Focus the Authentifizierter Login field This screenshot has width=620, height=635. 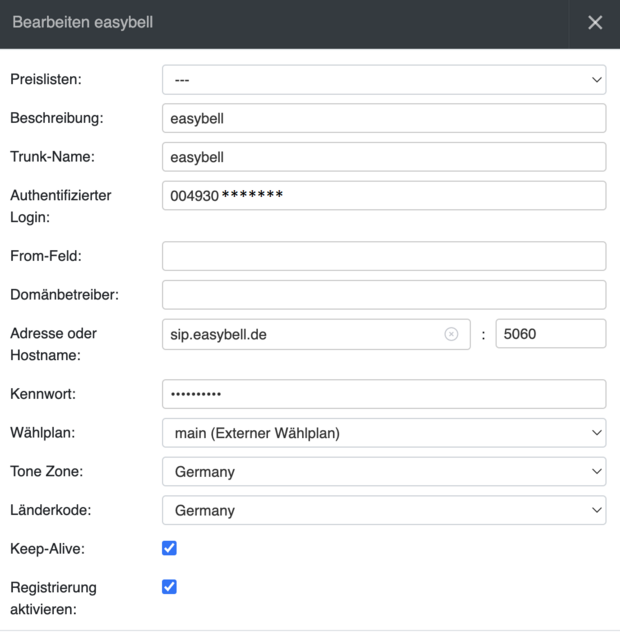click(384, 195)
